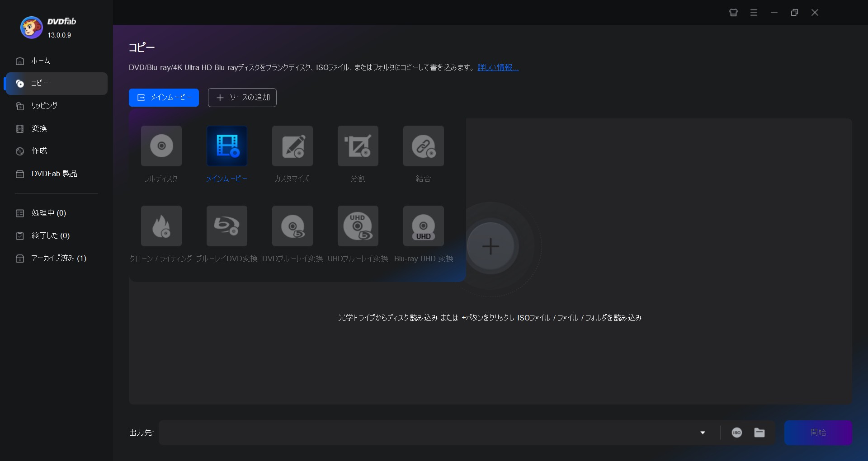Click the ソースの追加 button
Image resolution: width=868 pixels, height=461 pixels.
click(242, 98)
